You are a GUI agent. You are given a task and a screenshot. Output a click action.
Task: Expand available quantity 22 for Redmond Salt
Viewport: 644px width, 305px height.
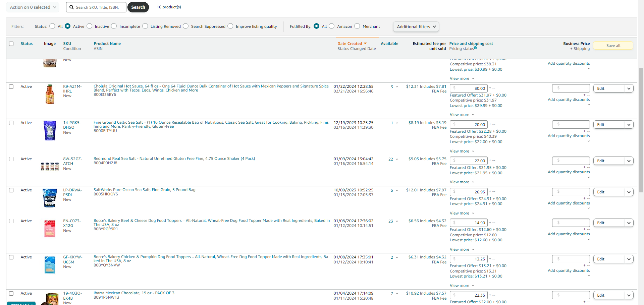(x=393, y=159)
